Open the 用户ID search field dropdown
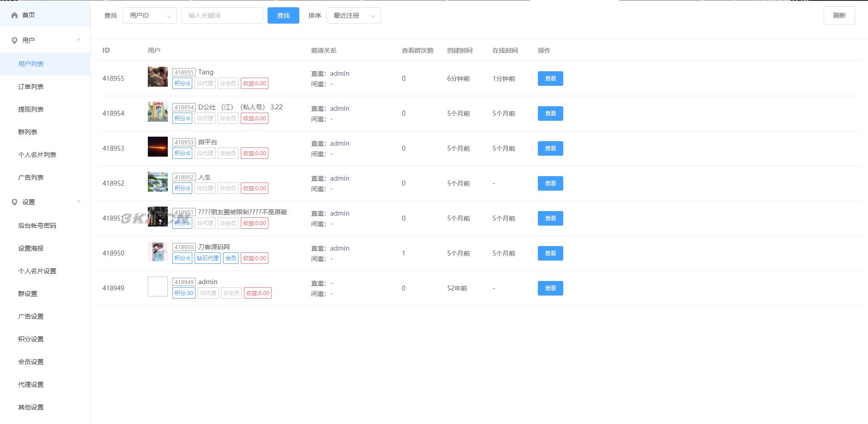 tap(149, 15)
